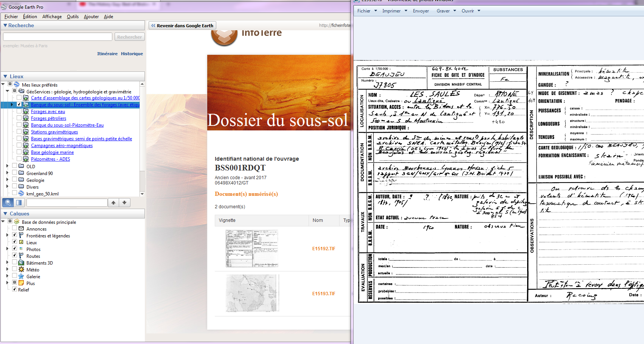The width and height of the screenshot is (644, 344).
Task: Enable the Forages avec eau checkbox
Action: 19,112
